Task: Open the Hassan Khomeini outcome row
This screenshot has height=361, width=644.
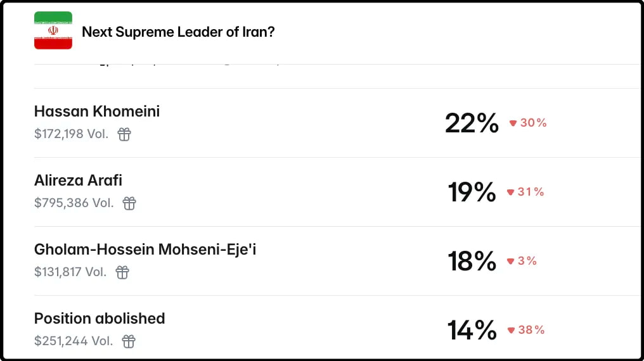Action: pos(97,111)
